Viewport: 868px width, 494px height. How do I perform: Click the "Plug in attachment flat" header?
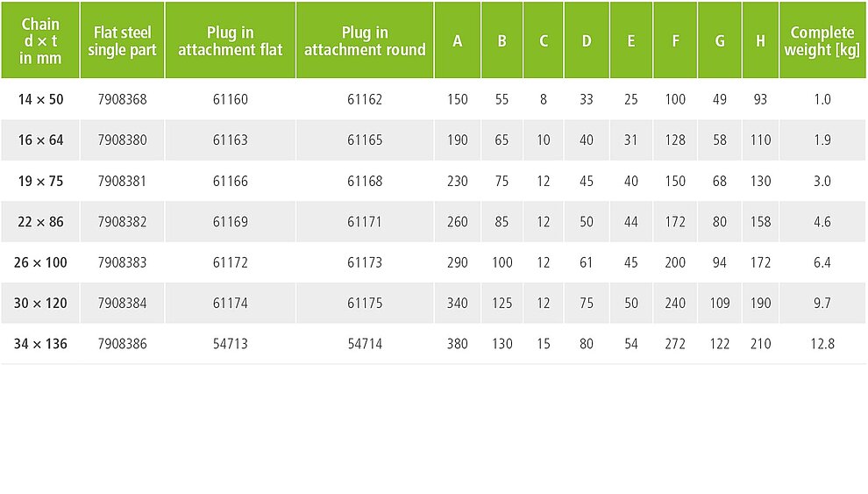click(231, 40)
